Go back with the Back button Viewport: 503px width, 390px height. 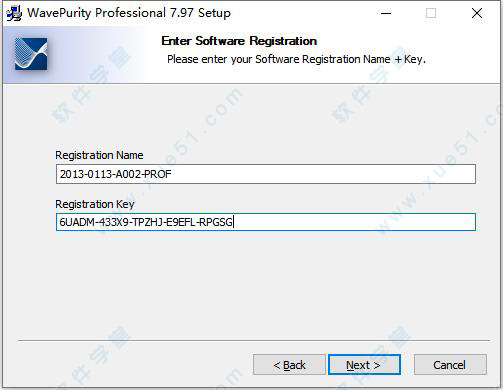[x=289, y=365]
